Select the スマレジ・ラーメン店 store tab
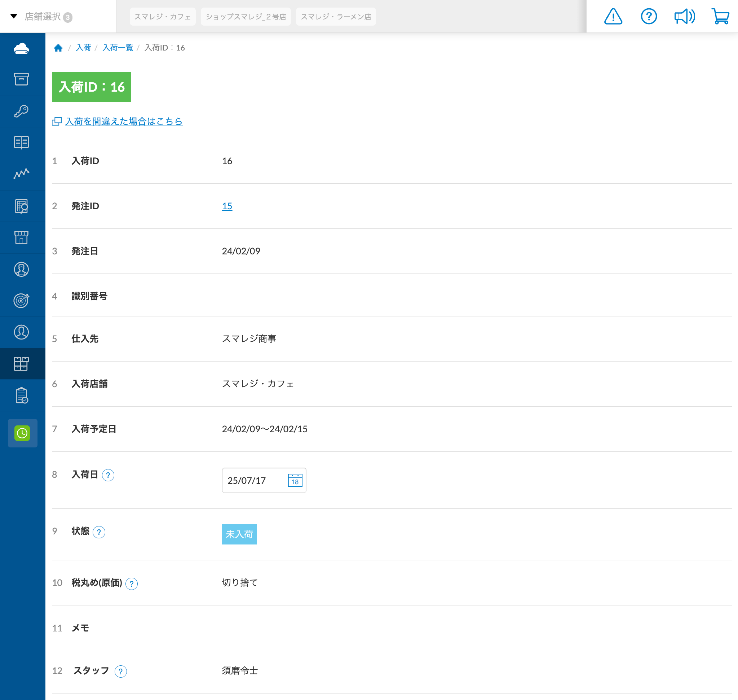 336,17
